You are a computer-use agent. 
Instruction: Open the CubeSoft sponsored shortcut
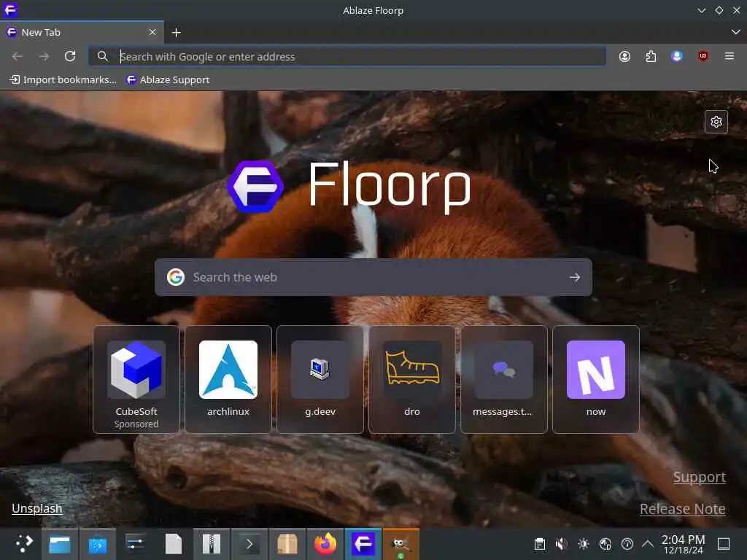point(136,379)
